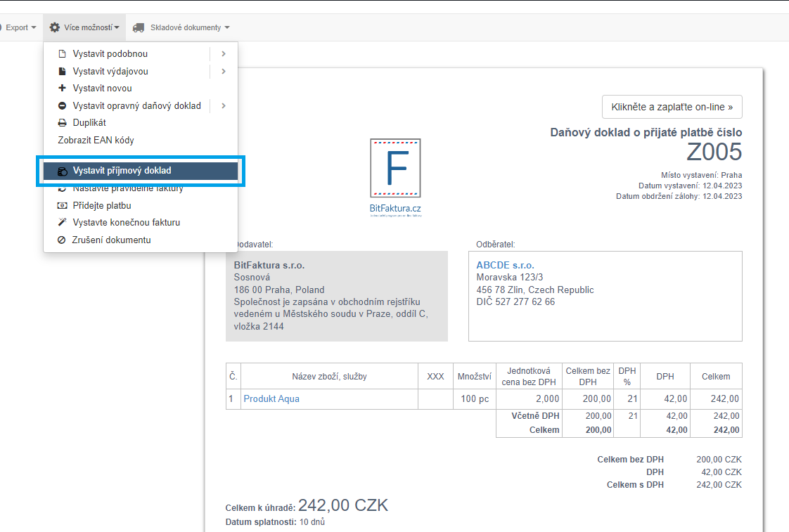Open the ABCDE s.r.o. customer link

tap(505, 265)
